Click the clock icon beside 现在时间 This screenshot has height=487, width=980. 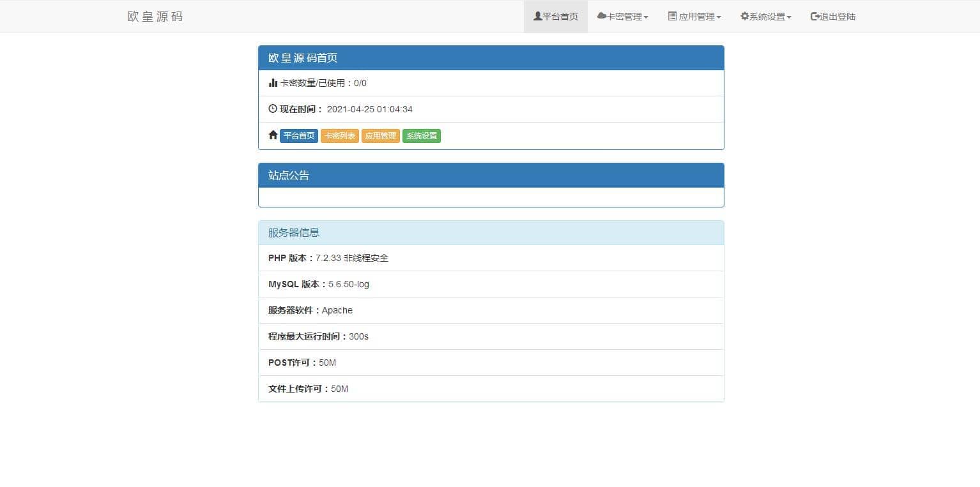click(273, 109)
